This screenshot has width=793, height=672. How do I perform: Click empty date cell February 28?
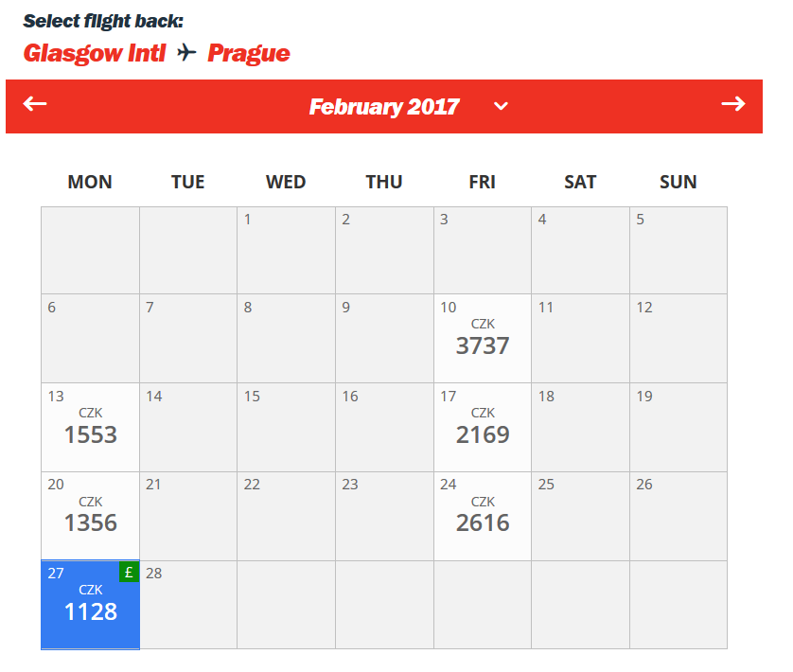(x=188, y=605)
